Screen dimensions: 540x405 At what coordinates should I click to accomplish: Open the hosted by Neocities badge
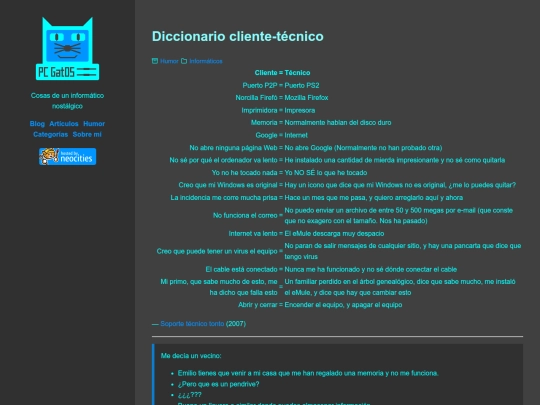[x=68, y=157]
